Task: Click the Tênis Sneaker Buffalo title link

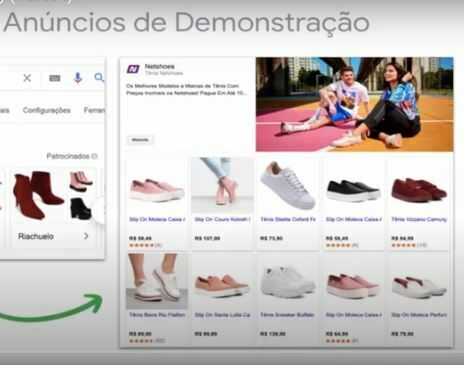Action: click(287, 315)
